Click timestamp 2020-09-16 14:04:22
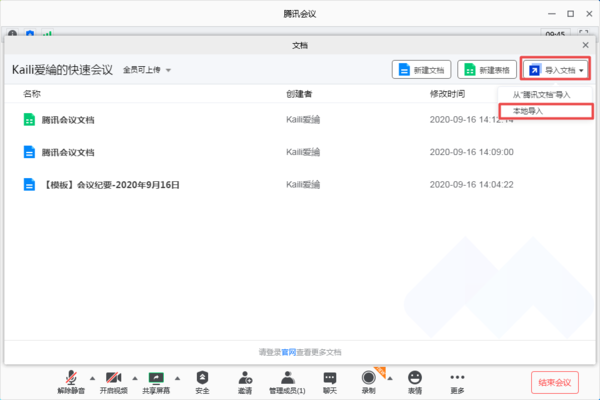 coord(471,184)
